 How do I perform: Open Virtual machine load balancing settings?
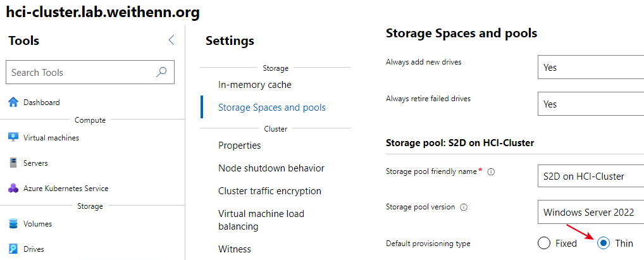coord(261,220)
